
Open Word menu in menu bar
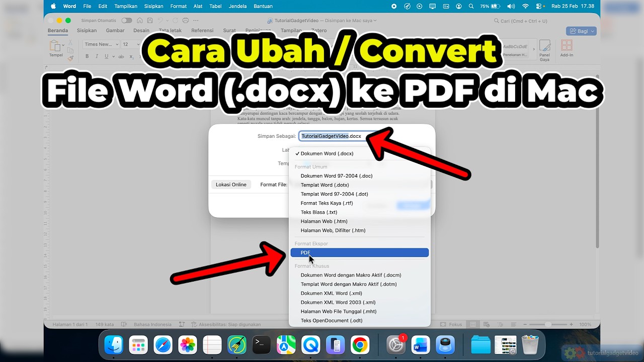pyautogui.click(x=69, y=6)
